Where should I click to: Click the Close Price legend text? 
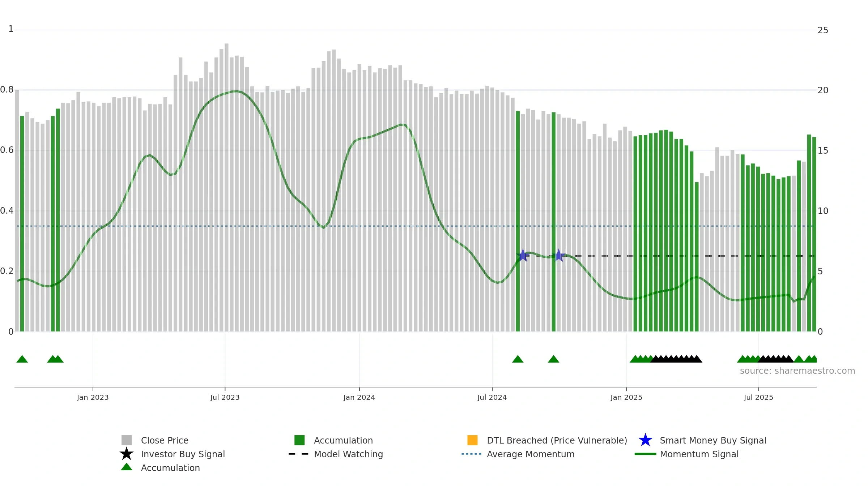(x=165, y=440)
